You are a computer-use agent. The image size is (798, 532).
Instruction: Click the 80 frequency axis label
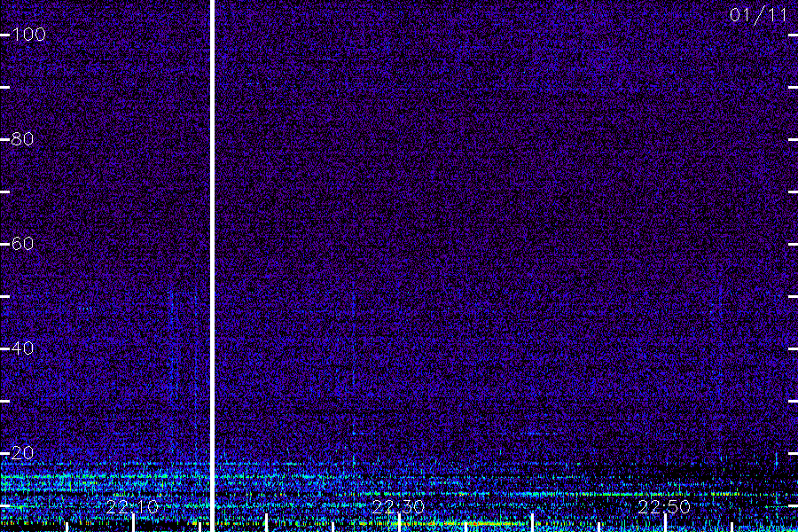pyautogui.click(x=22, y=139)
